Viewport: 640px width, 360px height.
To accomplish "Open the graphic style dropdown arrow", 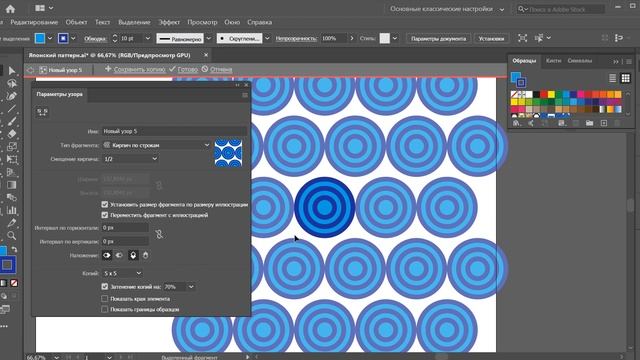I will (395, 38).
